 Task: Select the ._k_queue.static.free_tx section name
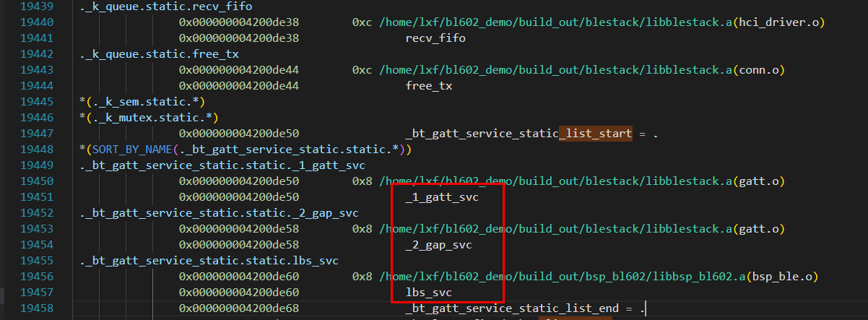pos(159,54)
